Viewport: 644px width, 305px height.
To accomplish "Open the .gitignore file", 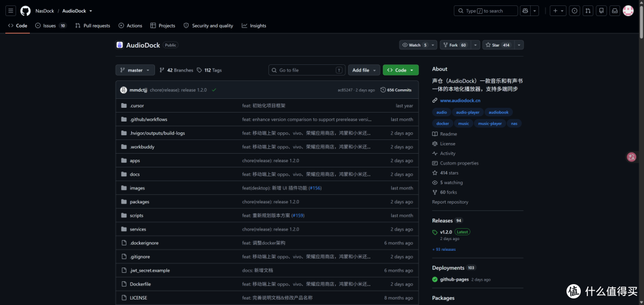I will 140,257.
